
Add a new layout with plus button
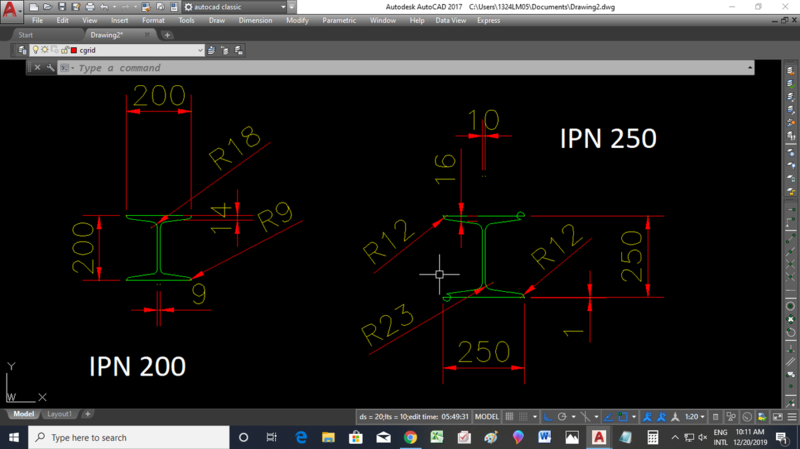(87, 414)
